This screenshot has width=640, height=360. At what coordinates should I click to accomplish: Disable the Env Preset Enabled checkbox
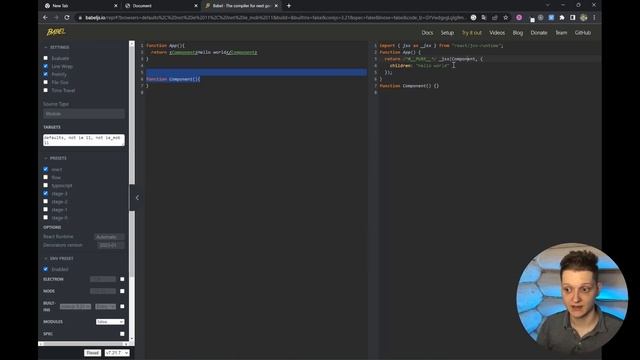coord(45,269)
